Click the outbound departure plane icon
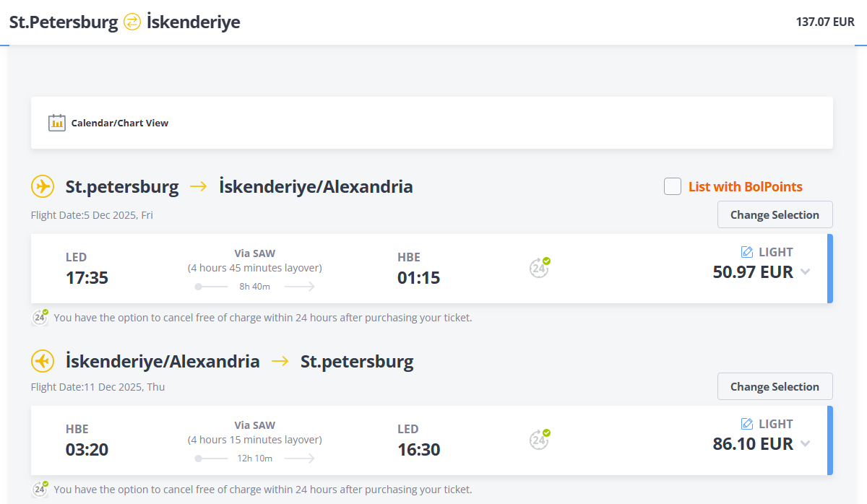This screenshot has height=504, width=867. point(43,187)
